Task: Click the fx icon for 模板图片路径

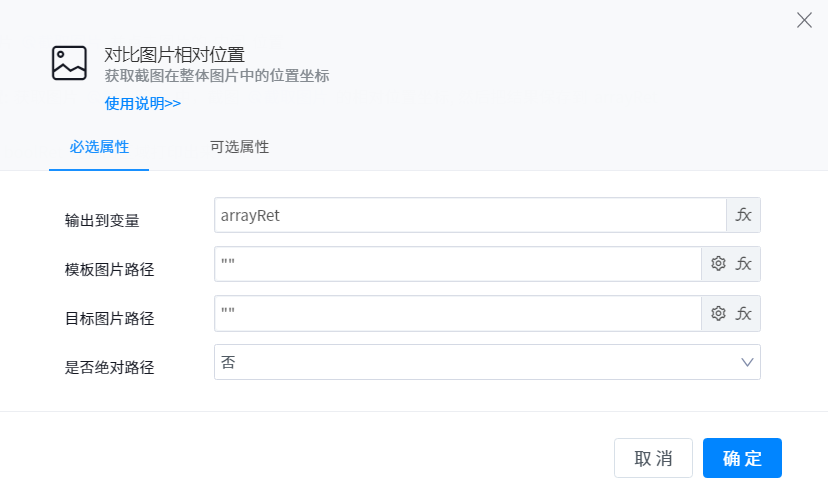Action: (743, 264)
